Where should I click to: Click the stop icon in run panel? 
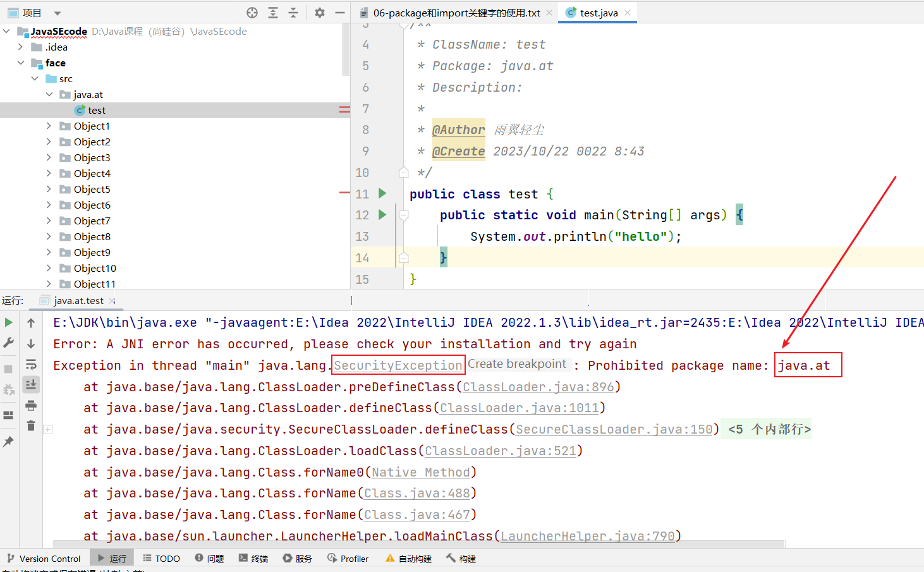pyautogui.click(x=9, y=369)
